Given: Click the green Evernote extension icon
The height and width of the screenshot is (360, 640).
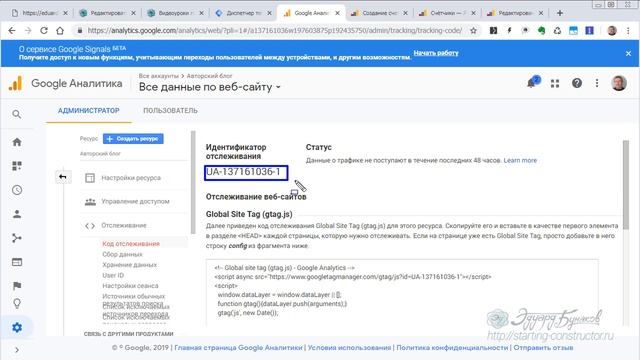Looking at the screenshot, I should pyautogui.click(x=541, y=31).
